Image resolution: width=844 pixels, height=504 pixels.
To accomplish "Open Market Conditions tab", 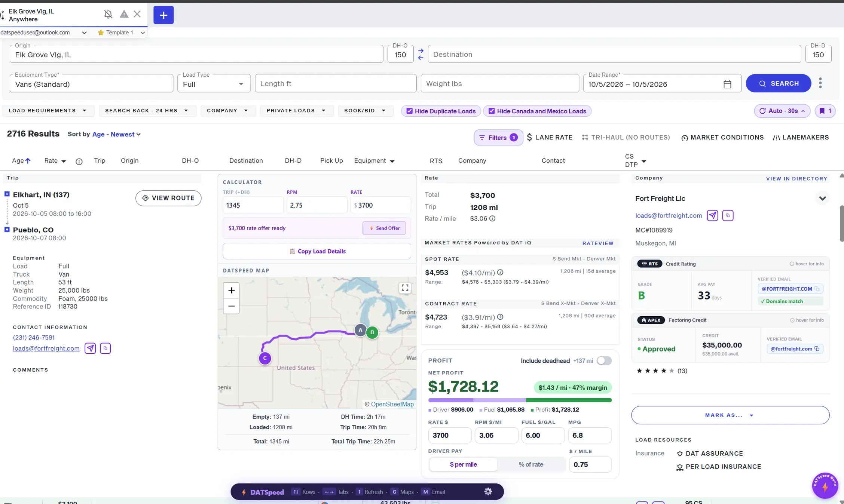I will [x=722, y=138].
